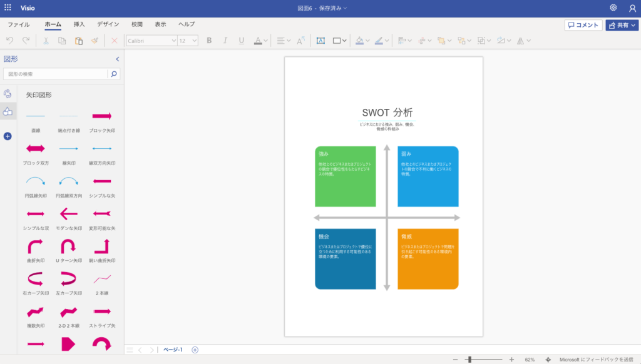The height and width of the screenshot is (364, 641).
Task: Select the U ターン矢印 shape
Action: pos(69,246)
